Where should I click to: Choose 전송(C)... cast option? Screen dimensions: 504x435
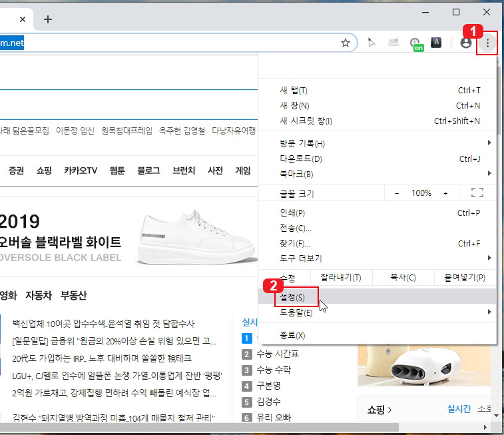point(378,228)
